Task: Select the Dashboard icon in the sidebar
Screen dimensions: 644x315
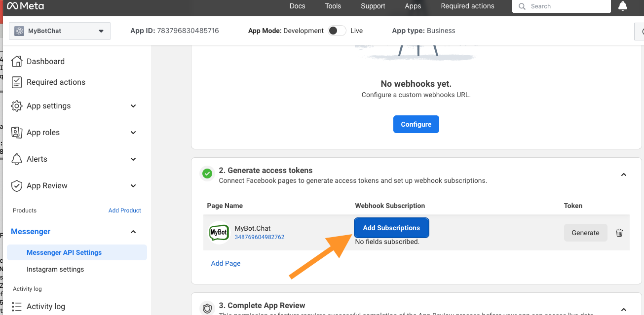Action: pyautogui.click(x=16, y=61)
